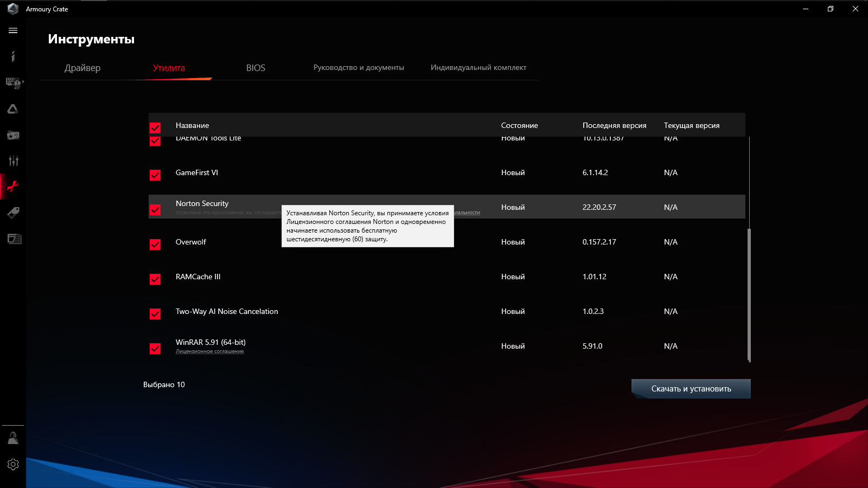Image resolution: width=868 pixels, height=488 pixels.
Task: Click the red wrench Tools icon
Action: (x=12, y=186)
